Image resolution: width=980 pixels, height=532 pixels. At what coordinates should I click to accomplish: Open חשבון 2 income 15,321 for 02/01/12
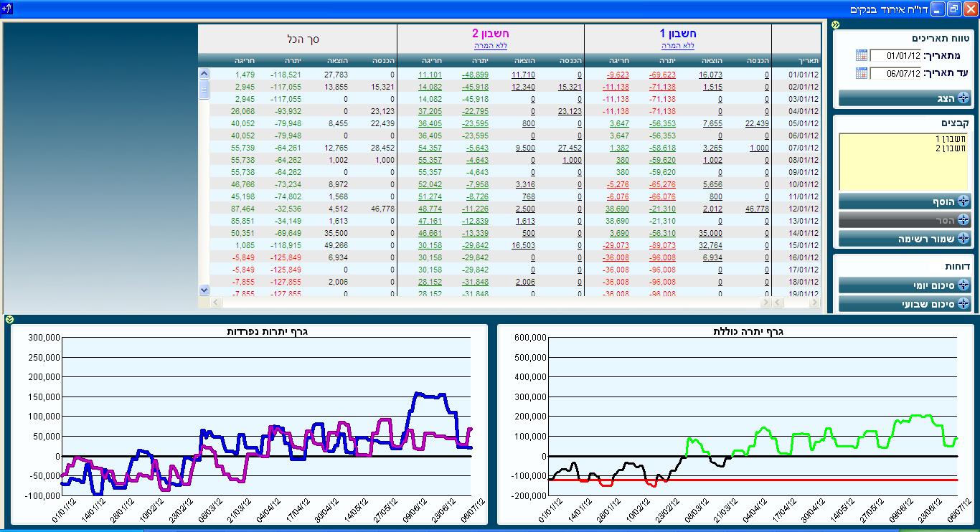tap(570, 87)
